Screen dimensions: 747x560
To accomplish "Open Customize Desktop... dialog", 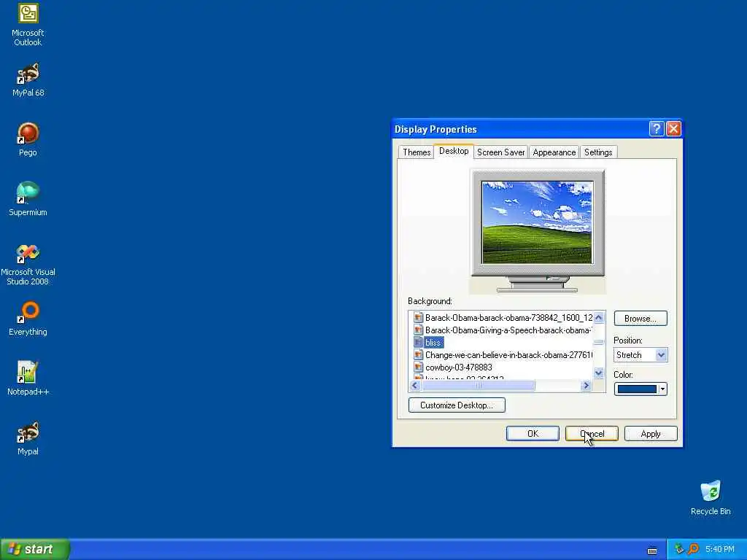I will tap(457, 405).
